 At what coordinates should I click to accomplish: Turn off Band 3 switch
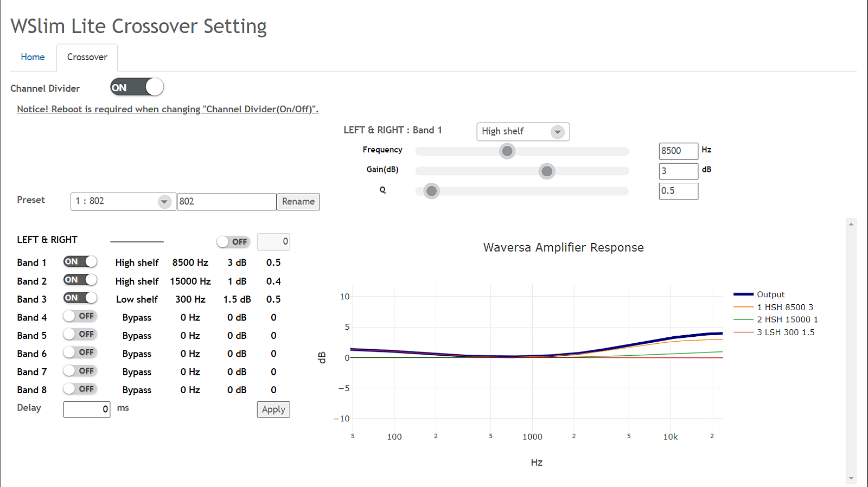80,298
